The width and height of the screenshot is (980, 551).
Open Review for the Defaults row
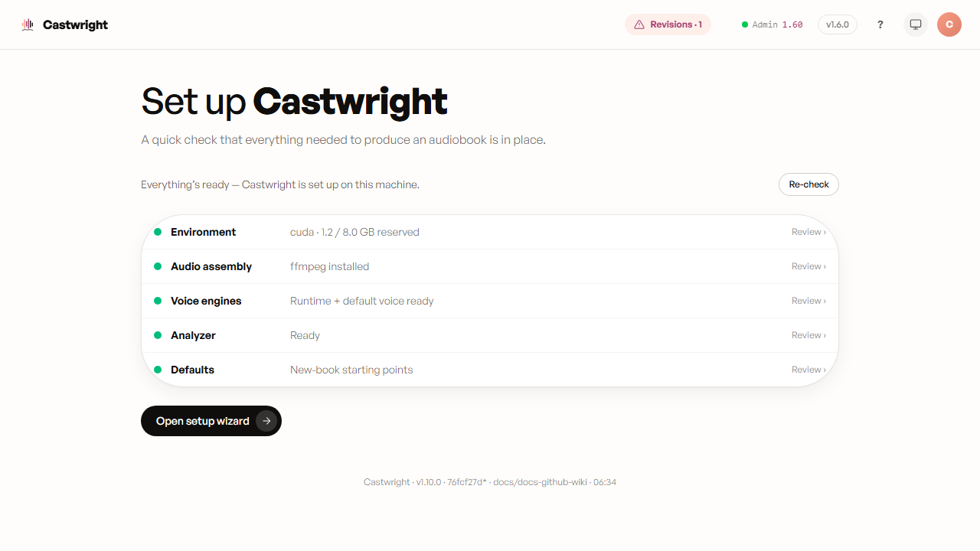pos(808,370)
